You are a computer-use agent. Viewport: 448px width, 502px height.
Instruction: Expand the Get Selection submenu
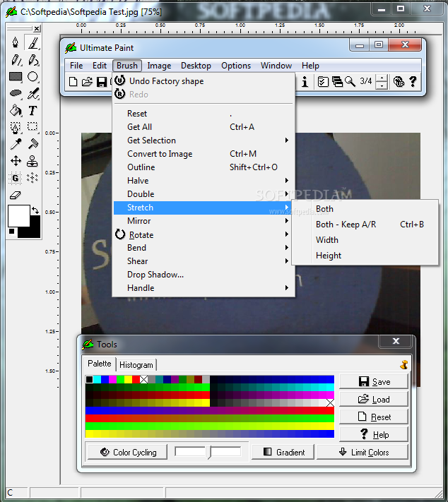point(204,141)
